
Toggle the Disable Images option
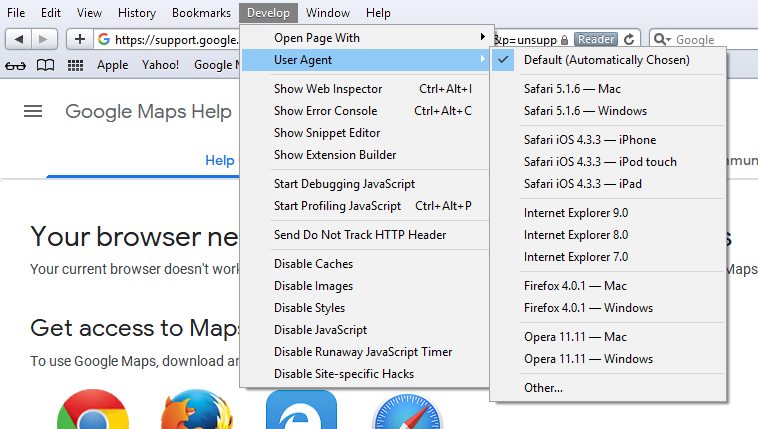pyautogui.click(x=313, y=286)
